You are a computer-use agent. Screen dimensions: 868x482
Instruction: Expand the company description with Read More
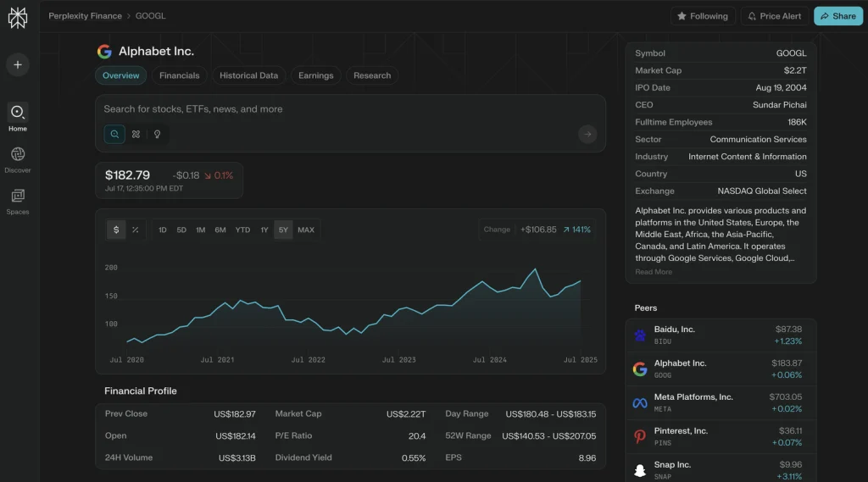tap(654, 272)
